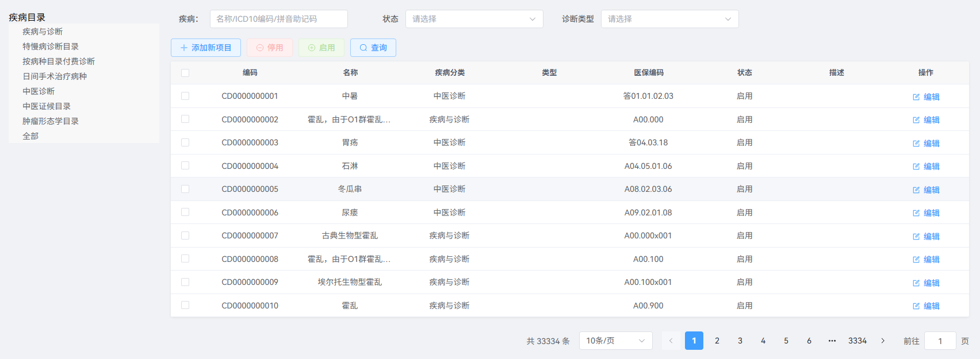Click the 编辑 link for row CD0000000007
The height and width of the screenshot is (359, 980).
(x=931, y=236)
